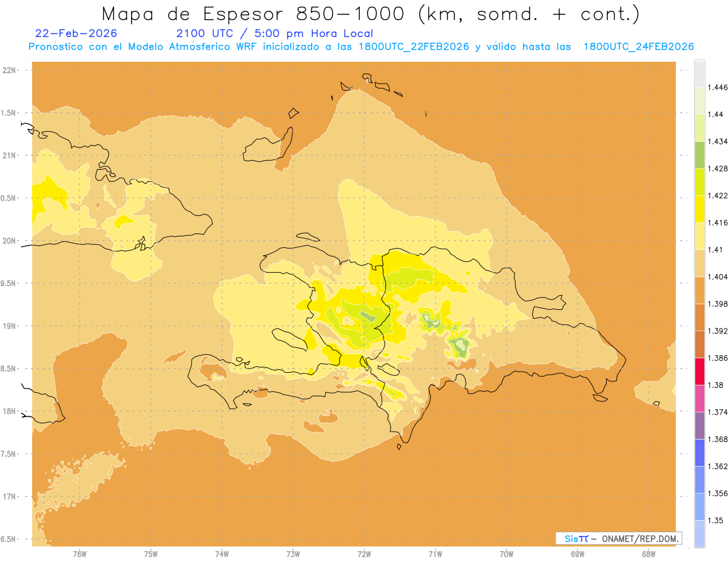728x562 pixels.
Task: Click the '72W' longitude axis label
Action: (364, 554)
